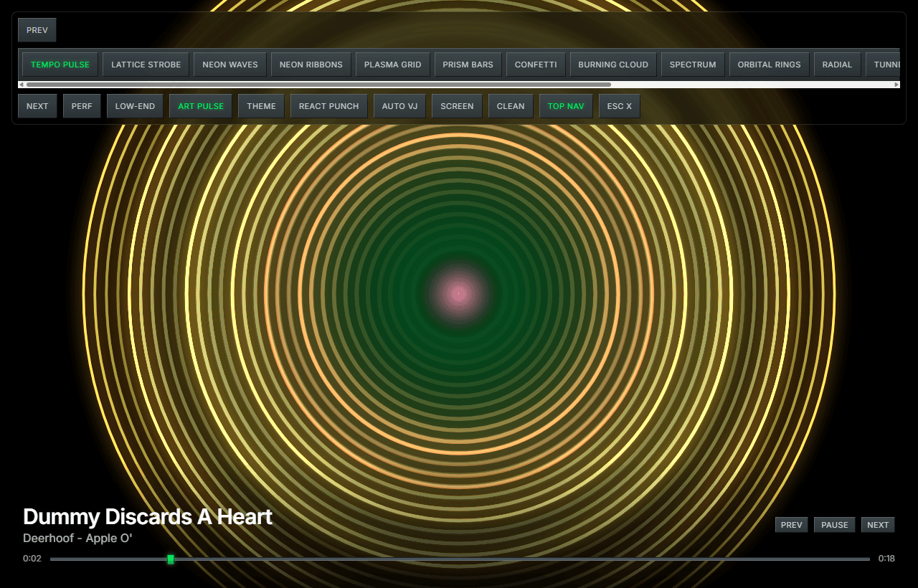Select the Confetti visualizer

point(536,65)
